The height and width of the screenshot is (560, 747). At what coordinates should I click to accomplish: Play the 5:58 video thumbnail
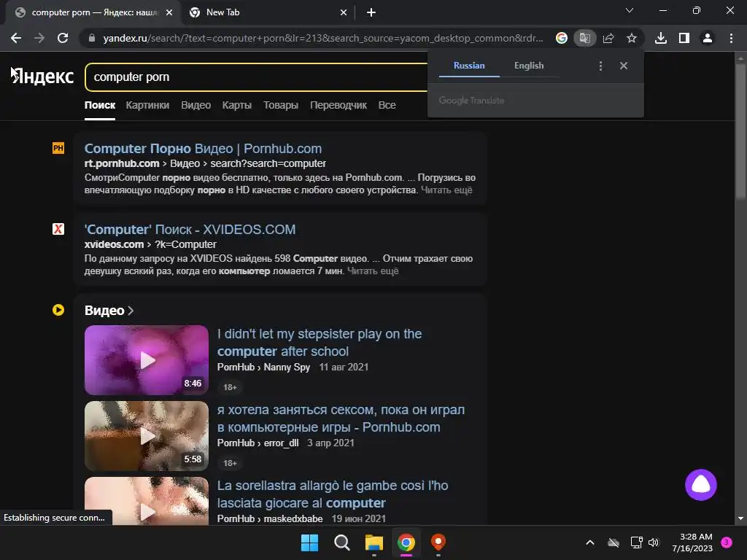pyautogui.click(x=146, y=436)
